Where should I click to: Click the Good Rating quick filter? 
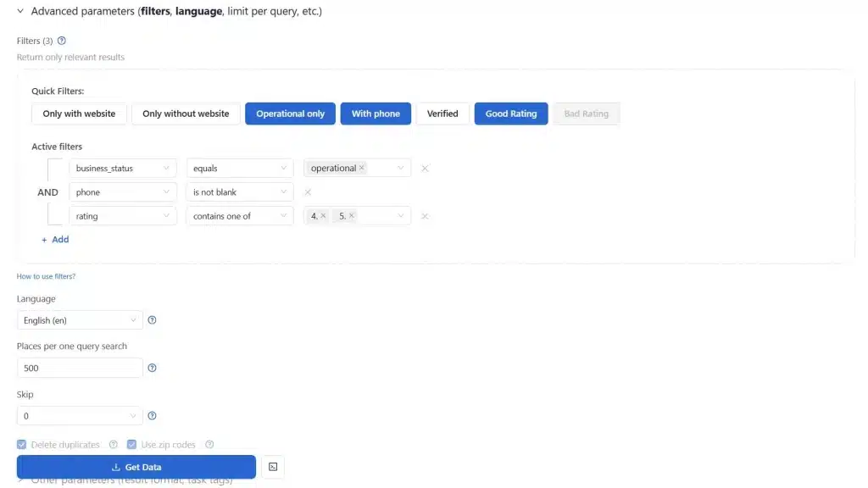pyautogui.click(x=510, y=113)
